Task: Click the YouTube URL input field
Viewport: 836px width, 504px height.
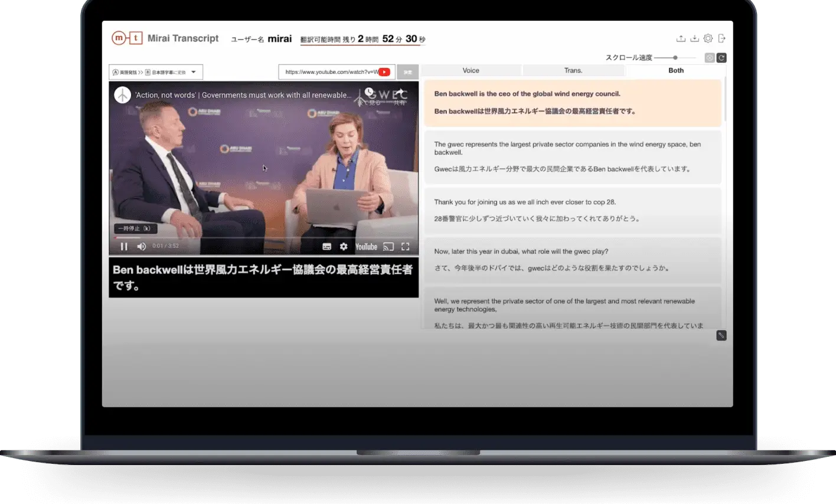Action: pyautogui.click(x=329, y=72)
